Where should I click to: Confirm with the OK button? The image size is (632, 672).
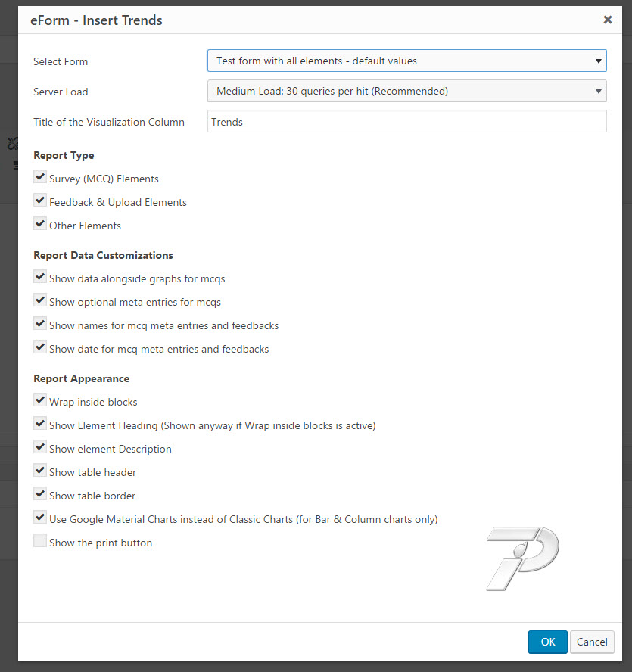click(547, 642)
